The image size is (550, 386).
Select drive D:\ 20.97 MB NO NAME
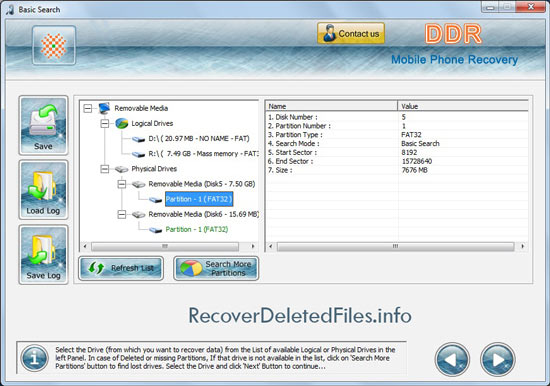pos(199,139)
